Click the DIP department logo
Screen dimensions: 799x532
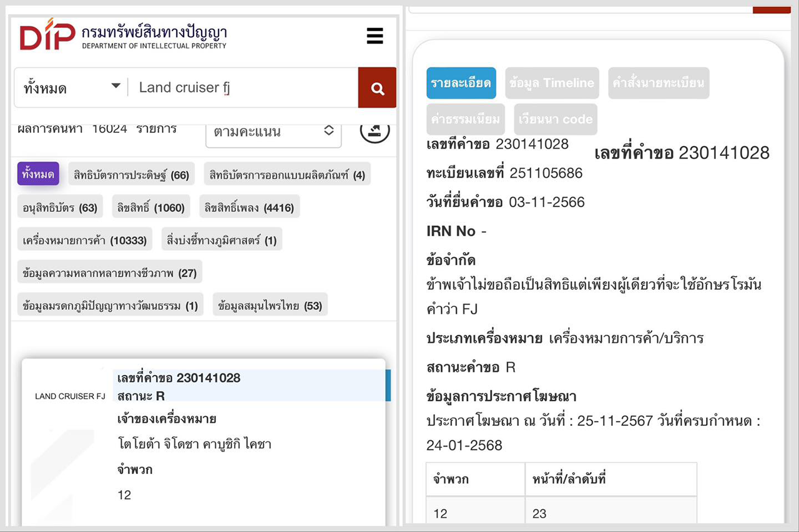(124, 36)
